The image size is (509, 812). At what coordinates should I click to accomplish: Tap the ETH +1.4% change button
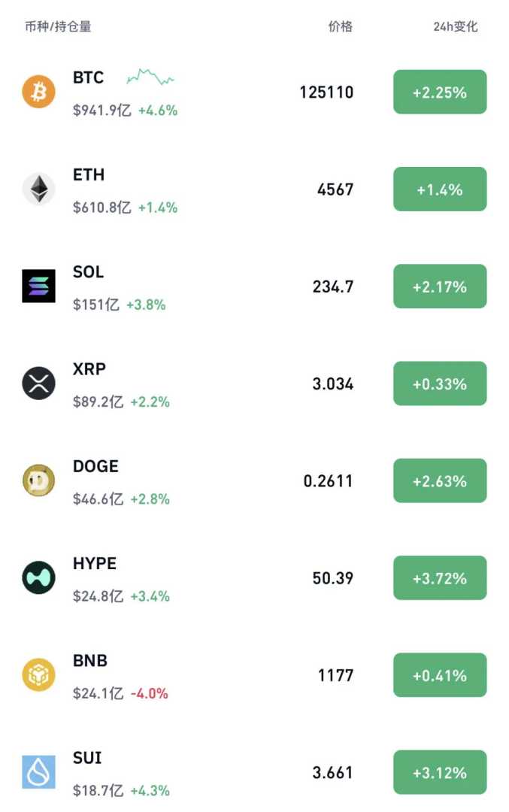440,189
